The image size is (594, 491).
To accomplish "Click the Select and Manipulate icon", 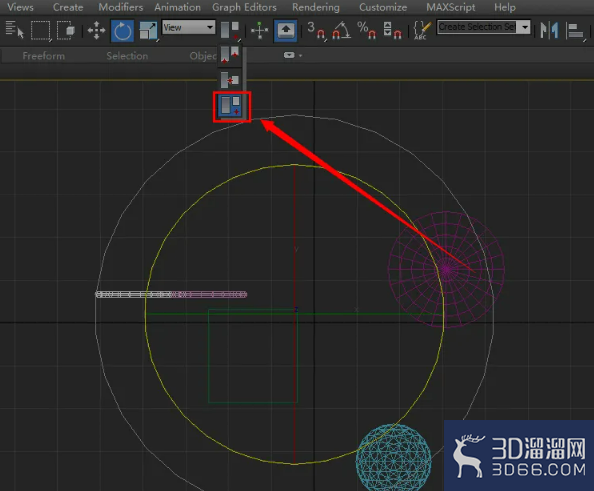I will 259,30.
